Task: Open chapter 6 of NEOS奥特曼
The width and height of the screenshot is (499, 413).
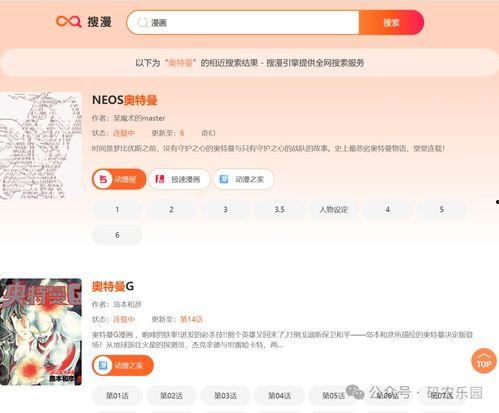Action: [117, 235]
